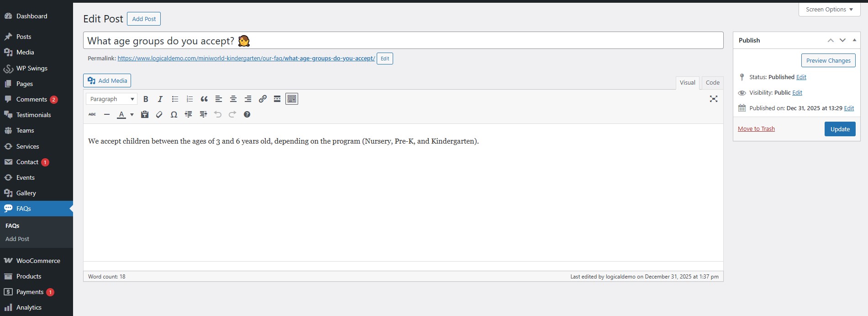The height and width of the screenshot is (316, 868).
Task: Click Move to Trash link
Action: (x=756, y=129)
